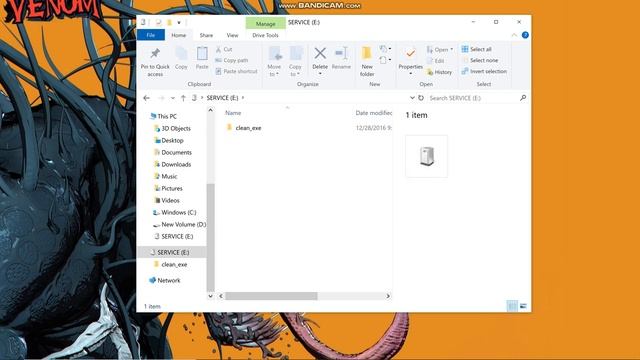
Task: Switch to Large icons view
Action: pyautogui.click(x=523, y=306)
